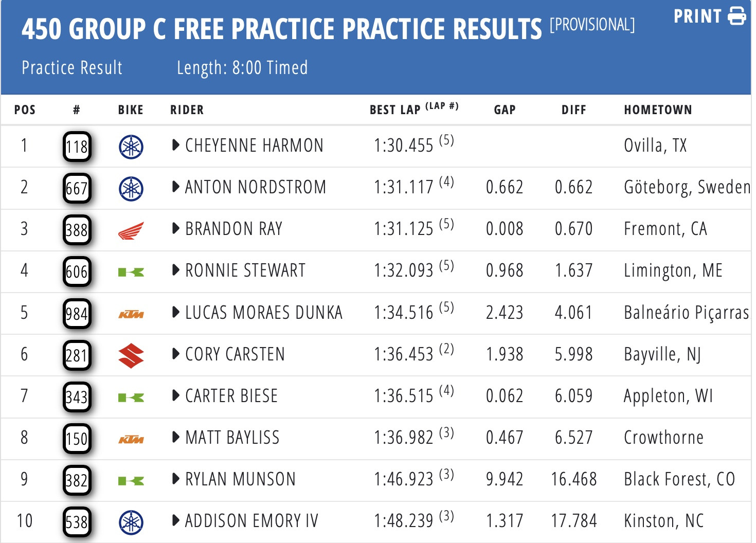Image resolution: width=756 pixels, height=543 pixels.
Task: Click Kawasaki logo in Ronnie Stewart row
Action: click(x=131, y=273)
